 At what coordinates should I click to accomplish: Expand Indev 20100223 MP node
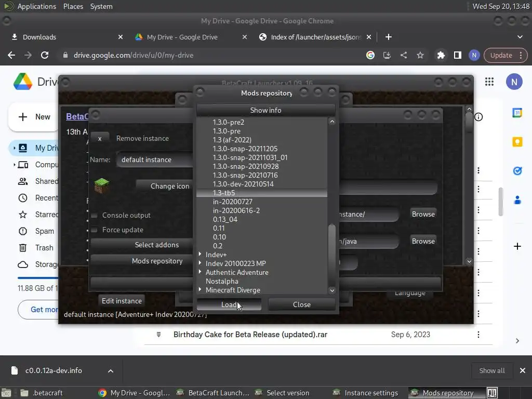(x=200, y=263)
